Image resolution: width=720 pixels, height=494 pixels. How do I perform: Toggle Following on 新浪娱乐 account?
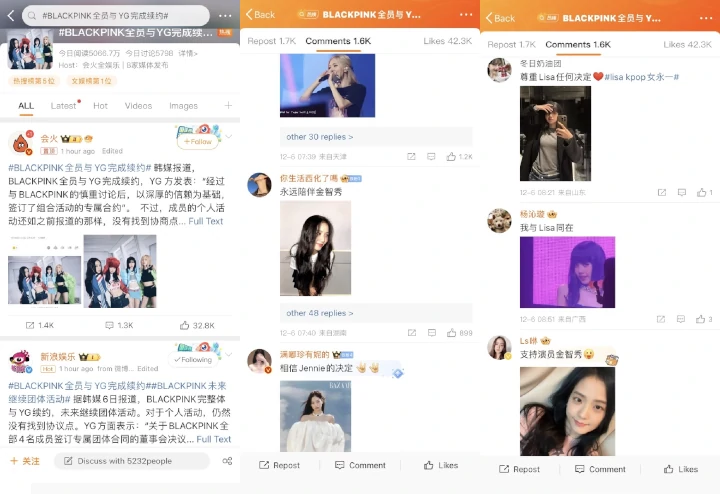pyautogui.click(x=193, y=359)
